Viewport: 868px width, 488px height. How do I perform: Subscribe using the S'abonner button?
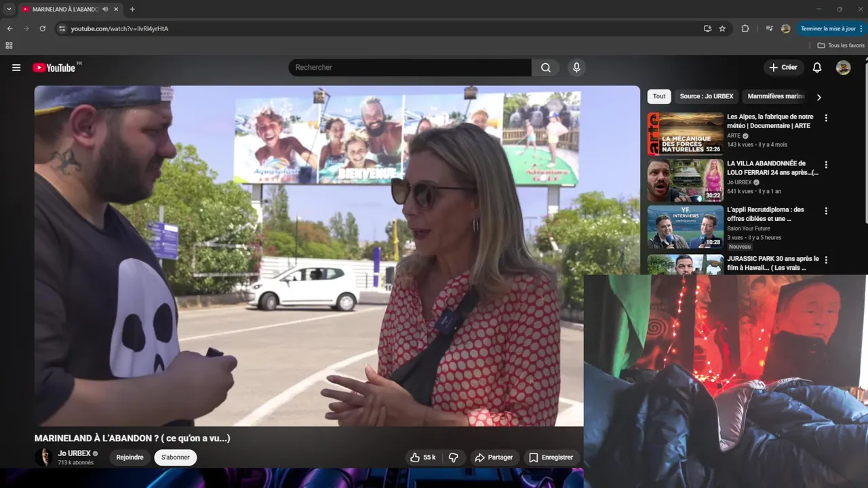pos(176,457)
